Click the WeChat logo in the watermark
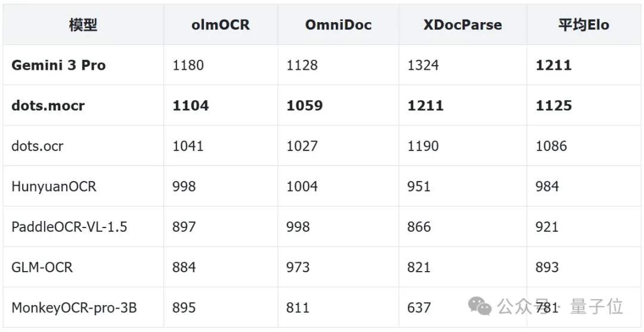The width and height of the screenshot is (644, 332). coord(480,307)
